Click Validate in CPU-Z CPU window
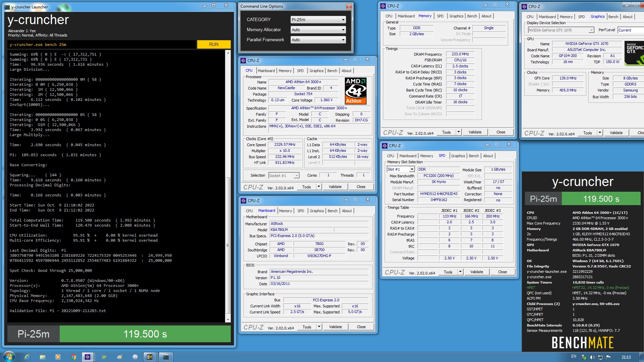Image resolution: width=644 pixels, height=362 pixels. 335,187
